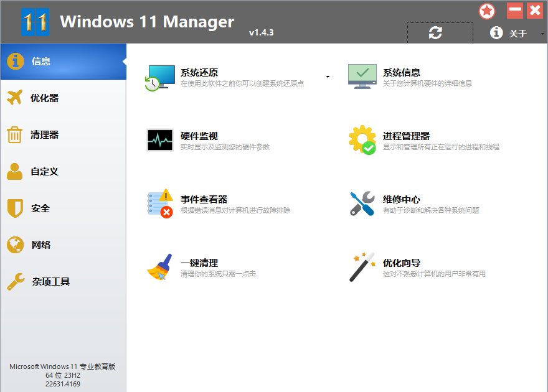Click the red star favorite icon
Image resolution: width=548 pixels, height=392 pixels.
point(487,11)
